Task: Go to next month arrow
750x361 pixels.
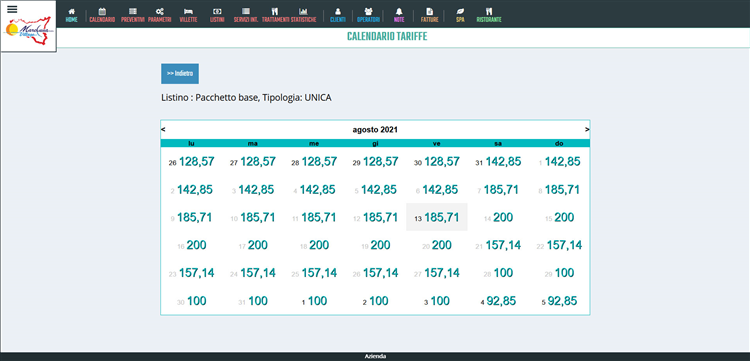Action: tap(587, 130)
